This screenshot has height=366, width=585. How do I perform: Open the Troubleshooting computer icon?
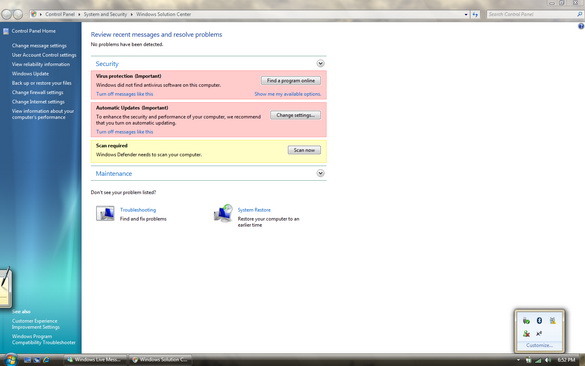[105, 213]
